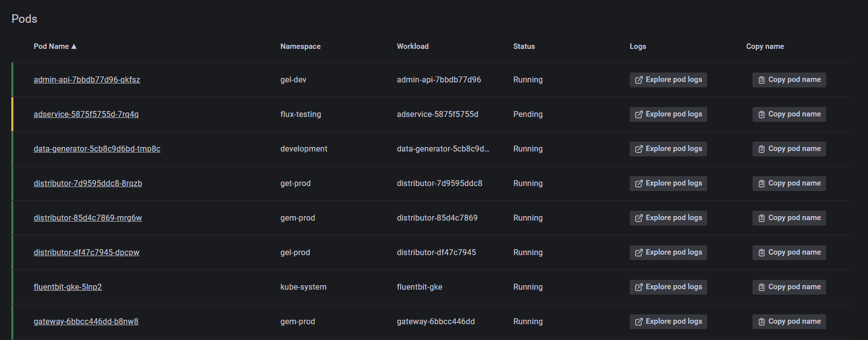Copy pod name for adservice pod

[789, 114]
